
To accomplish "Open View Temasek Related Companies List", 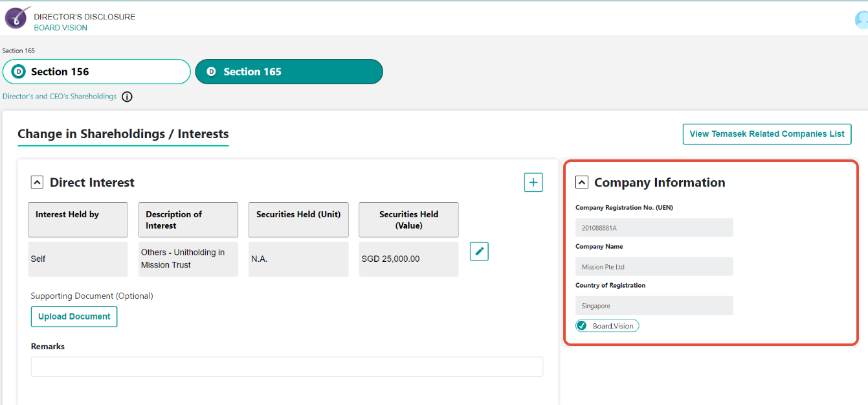I will [767, 134].
